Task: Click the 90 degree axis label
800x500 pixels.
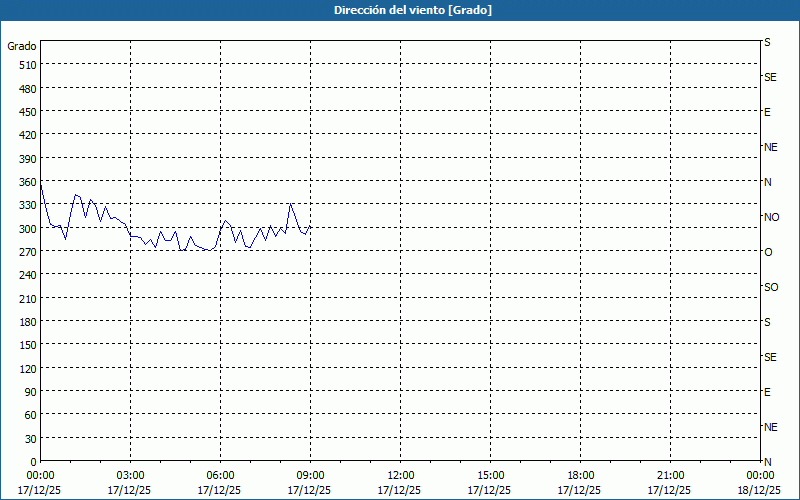Action: 30,391
